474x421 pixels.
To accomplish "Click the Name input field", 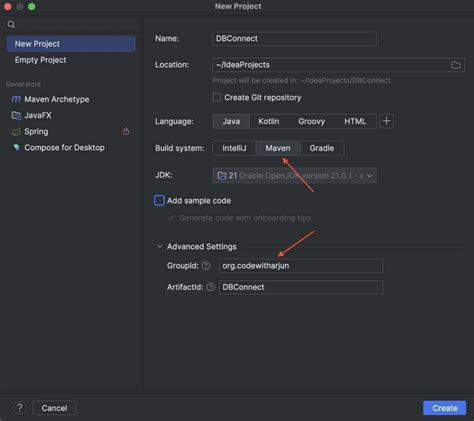I will [294, 38].
